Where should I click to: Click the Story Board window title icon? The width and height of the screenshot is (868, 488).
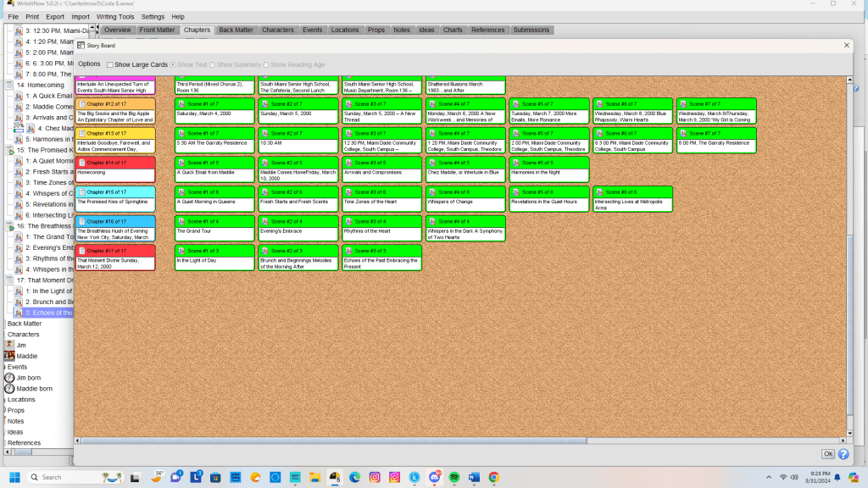tap(81, 45)
